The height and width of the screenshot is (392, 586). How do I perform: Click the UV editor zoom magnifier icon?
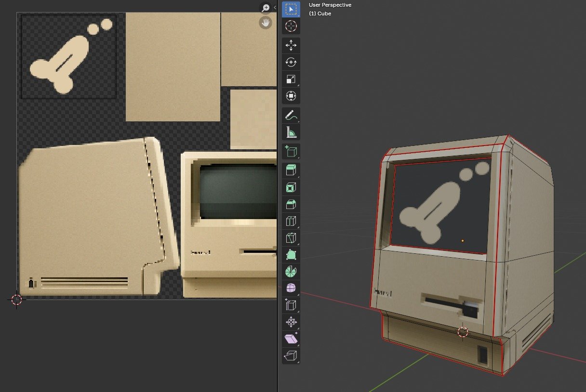coord(266,8)
